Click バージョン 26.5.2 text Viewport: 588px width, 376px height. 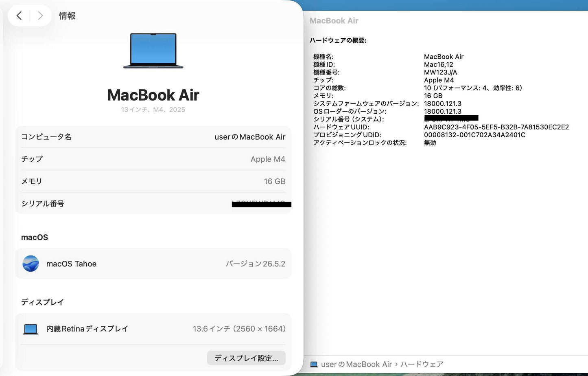[256, 264]
